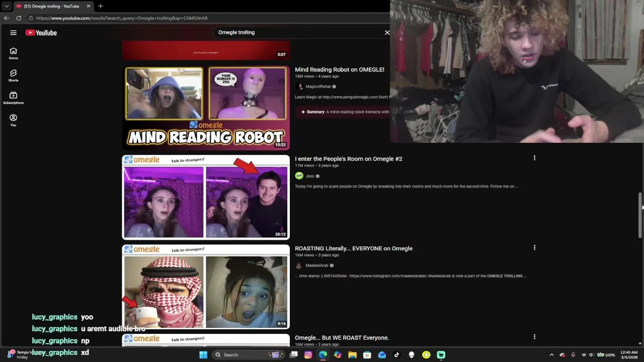Click the page vertical scrollbar thumb
The width and height of the screenshot is (644, 362).
click(640, 215)
